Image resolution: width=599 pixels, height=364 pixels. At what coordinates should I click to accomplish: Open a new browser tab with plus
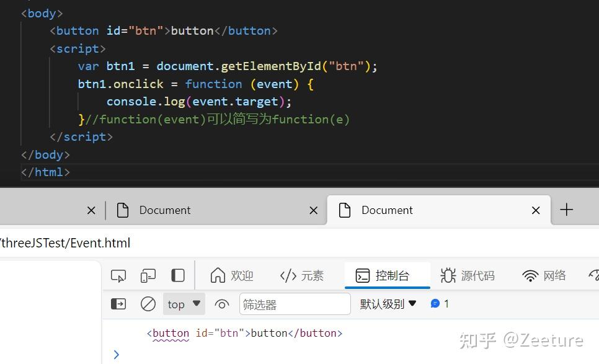pos(567,210)
